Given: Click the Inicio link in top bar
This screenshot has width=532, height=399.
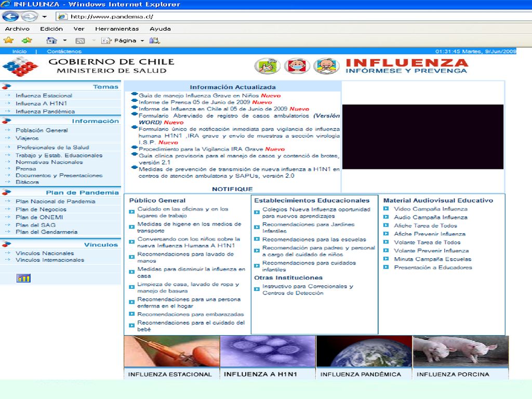Looking at the screenshot, I should (x=19, y=51).
